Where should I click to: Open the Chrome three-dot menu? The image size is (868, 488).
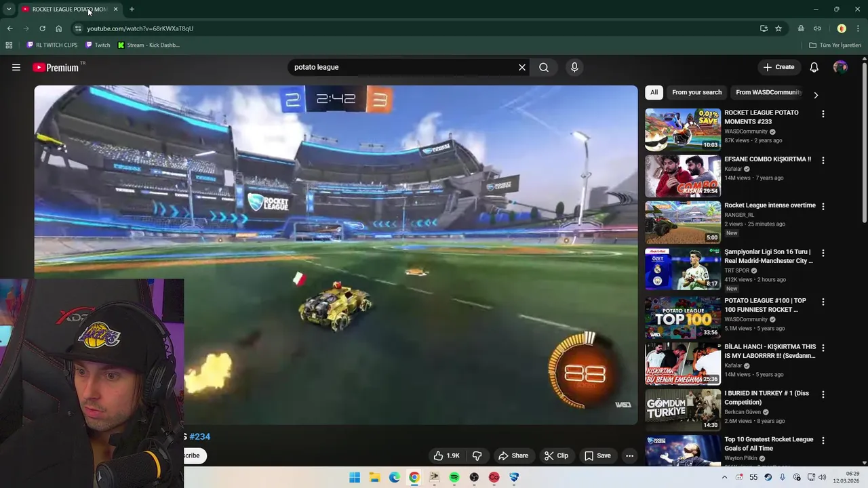pos(859,28)
